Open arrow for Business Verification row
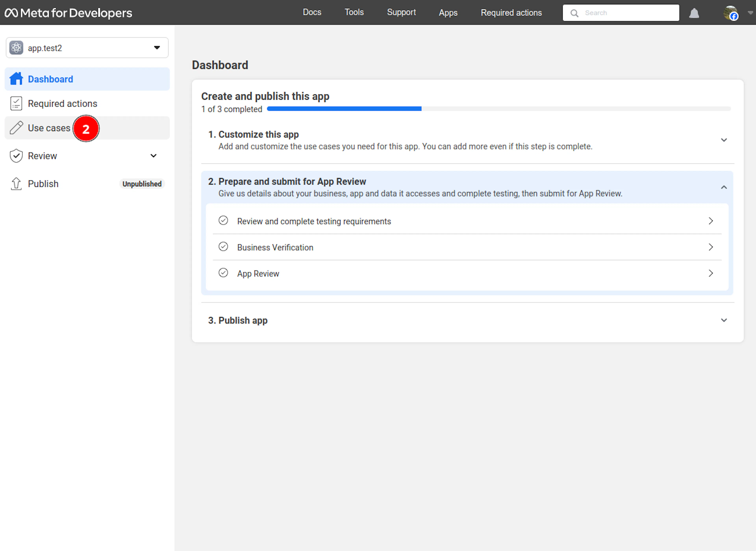The image size is (756, 551). pos(711,247)
